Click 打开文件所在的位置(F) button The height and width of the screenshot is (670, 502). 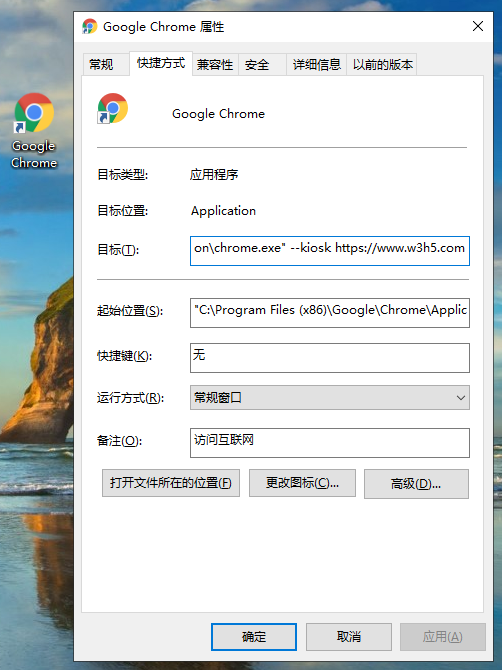tap(171, 483)
